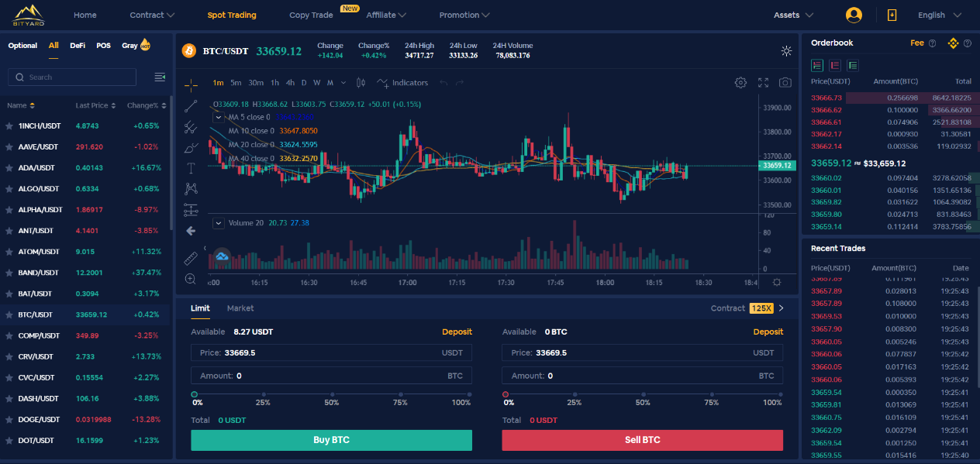Image resolution: width=980 pixels, height=464 pixels.
Task: Toggle light theme with the sun icon
Action: pos(786,51)
